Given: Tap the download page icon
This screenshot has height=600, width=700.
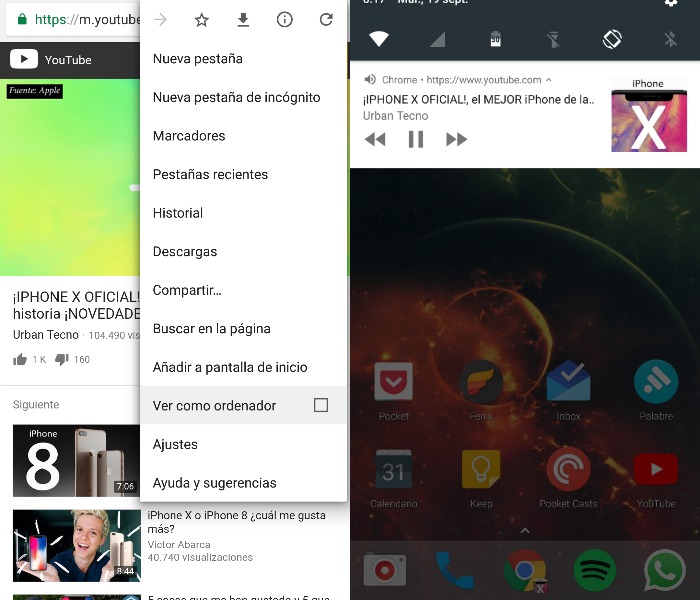Looking at the screenshot, I should pyautogui.click(x=243, y=20).
